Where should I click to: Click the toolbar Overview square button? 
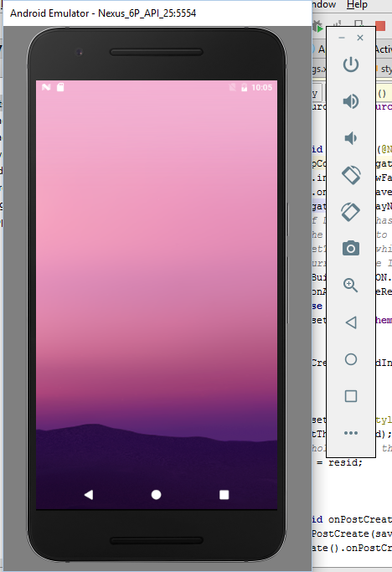coord(351,396)
